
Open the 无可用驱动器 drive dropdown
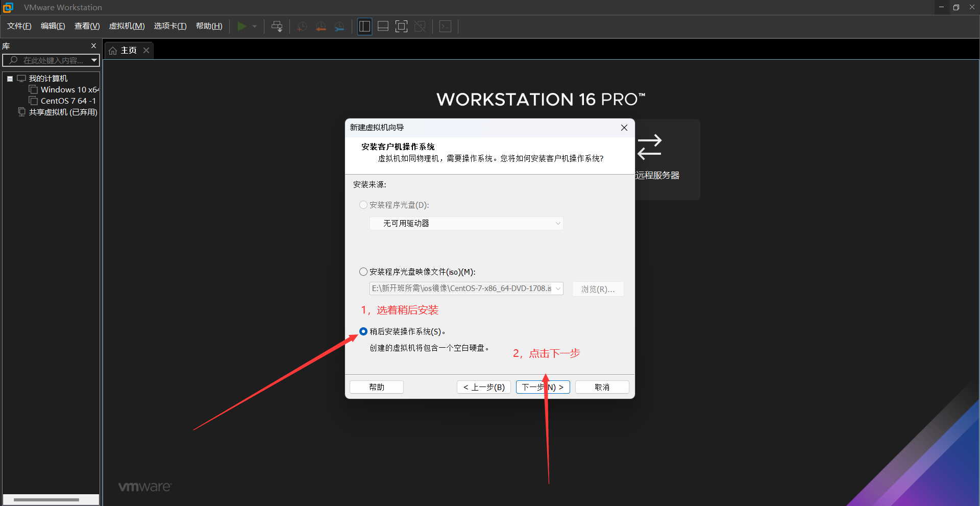[467, 223]
